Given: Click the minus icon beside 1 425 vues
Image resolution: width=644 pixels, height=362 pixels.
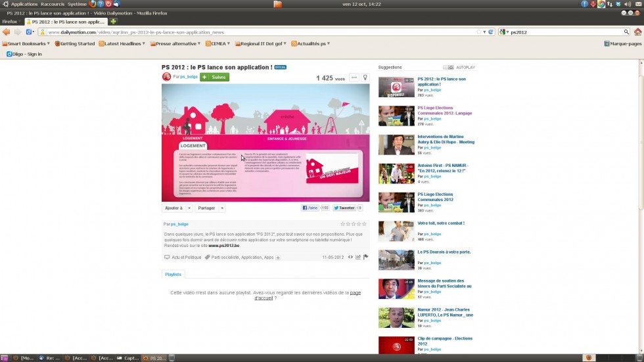Looking at the screenshot, I should coord(354,78).
